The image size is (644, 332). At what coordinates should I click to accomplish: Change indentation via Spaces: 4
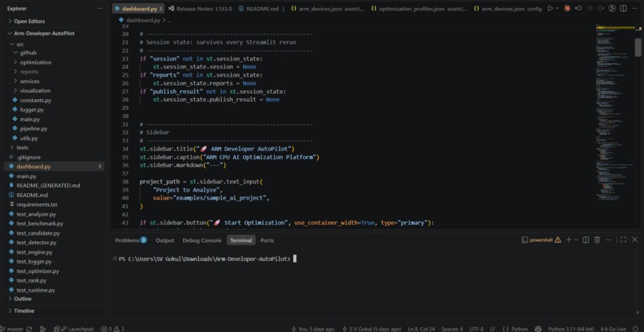coord(452,329)
